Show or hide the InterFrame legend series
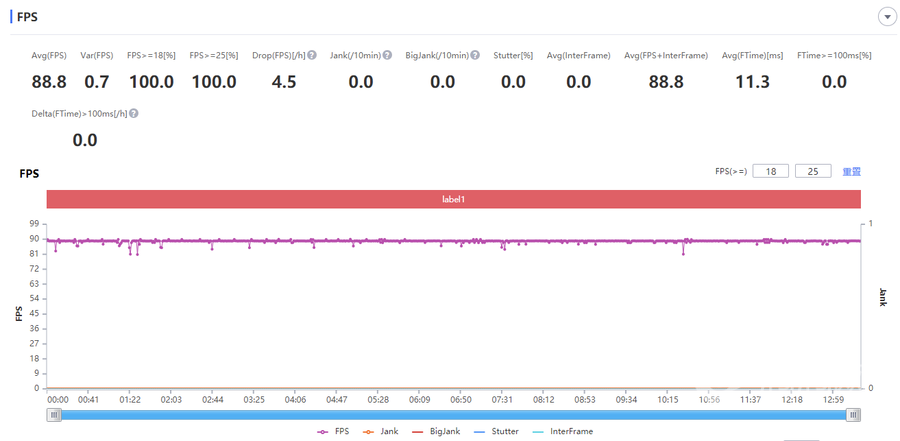Viewport: 900px width, 441px height. 565,431
